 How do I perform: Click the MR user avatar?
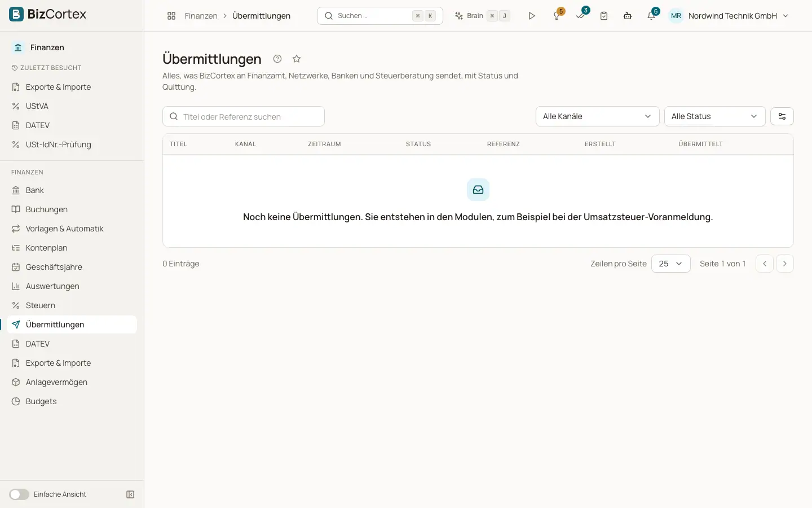(x=676, y=16)
